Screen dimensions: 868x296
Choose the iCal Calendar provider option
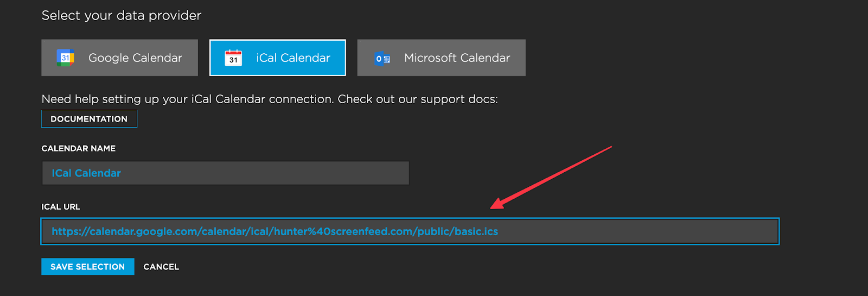(x=278, y=58)
